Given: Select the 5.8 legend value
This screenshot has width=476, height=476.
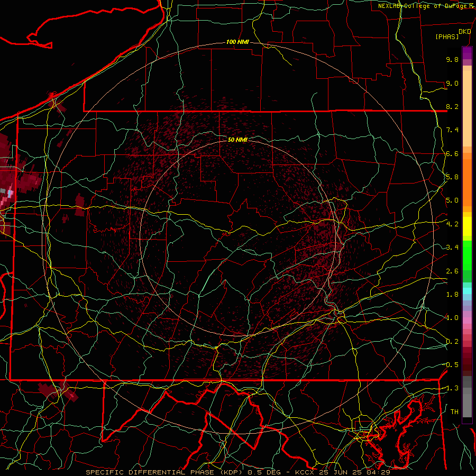Looking at the screenshot, I should pyautogui.click(x=452, y=177).
